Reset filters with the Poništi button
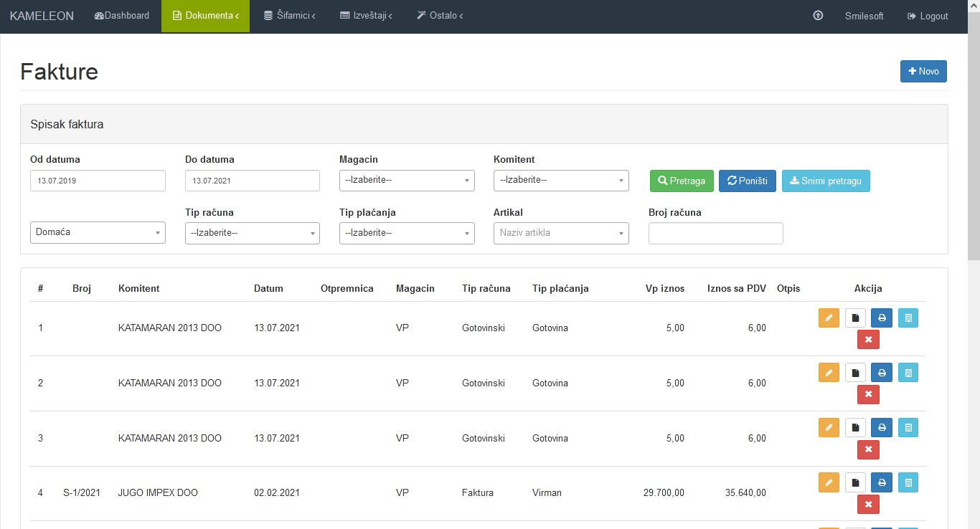 747,181
